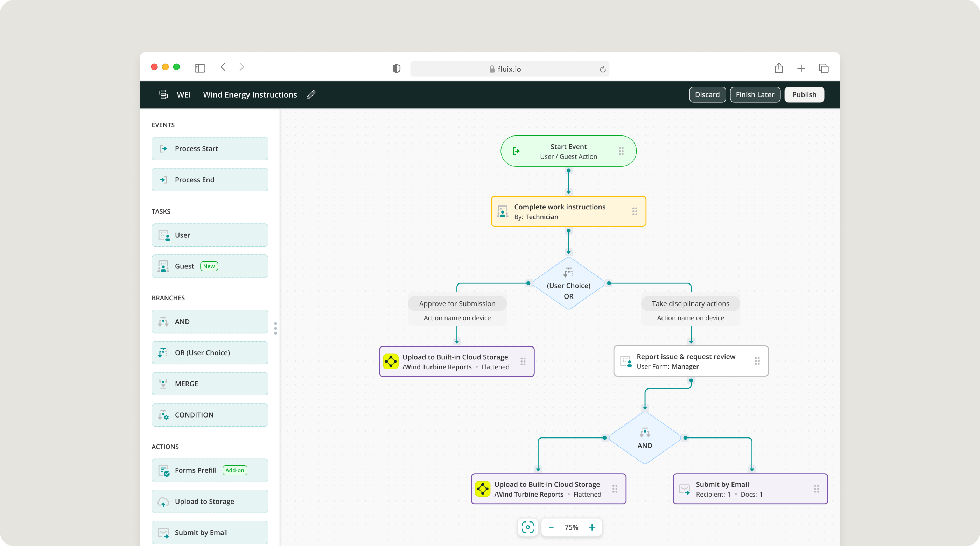
Task: Reload the fluix.io page
Action: click(x=603, y=69)
